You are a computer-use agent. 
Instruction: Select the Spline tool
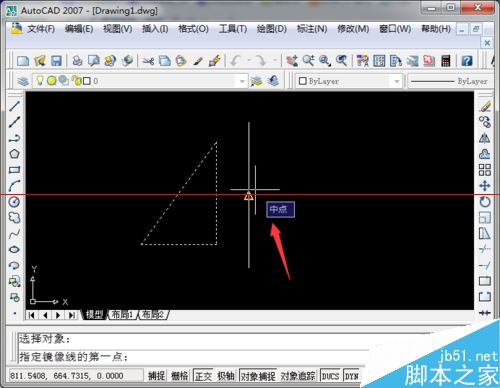[14, 234]
